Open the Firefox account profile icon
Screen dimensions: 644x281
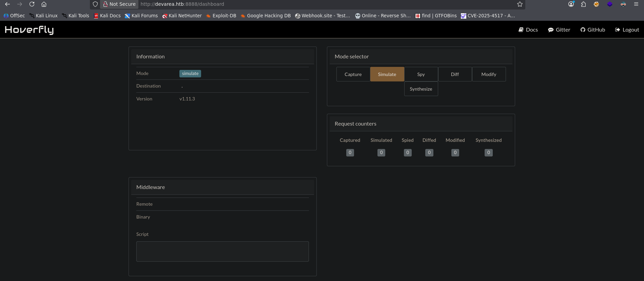571,4
